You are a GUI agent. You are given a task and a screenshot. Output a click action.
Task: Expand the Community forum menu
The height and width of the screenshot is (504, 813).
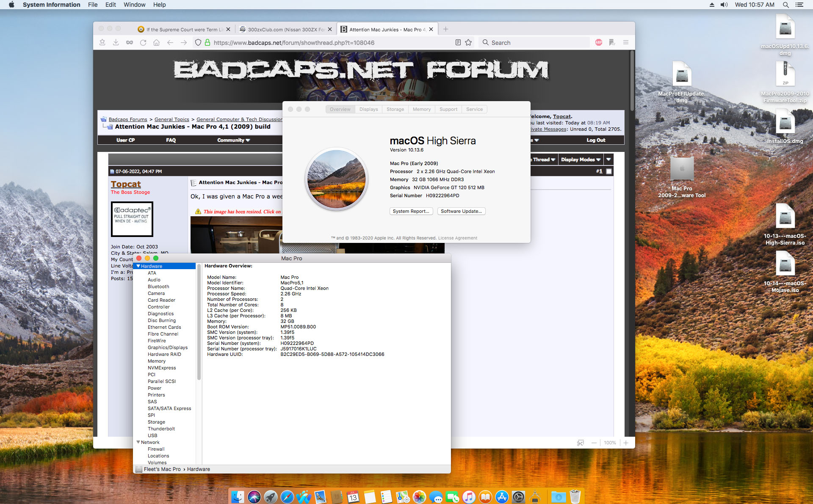233,140
